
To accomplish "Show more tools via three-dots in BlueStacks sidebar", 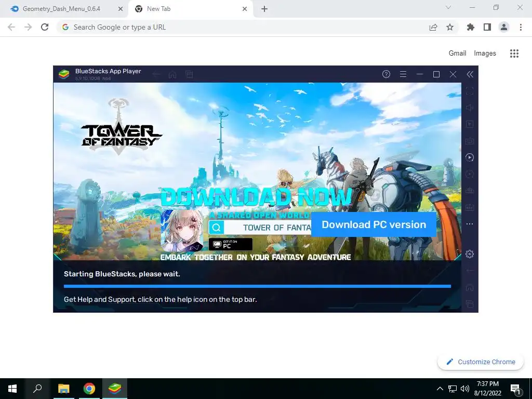I will [470, 224].
